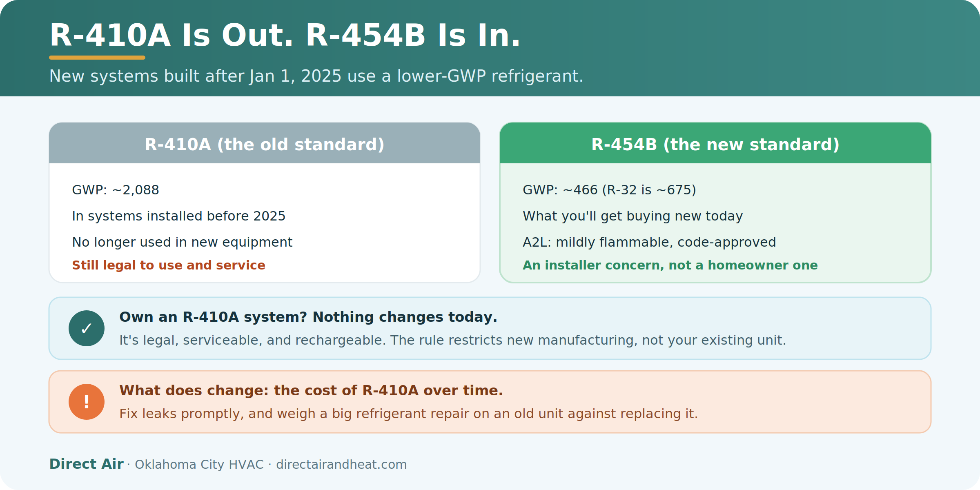Click 'Still legal to use and service' text
The image size is (980, 490).
(x=169, y=265)
